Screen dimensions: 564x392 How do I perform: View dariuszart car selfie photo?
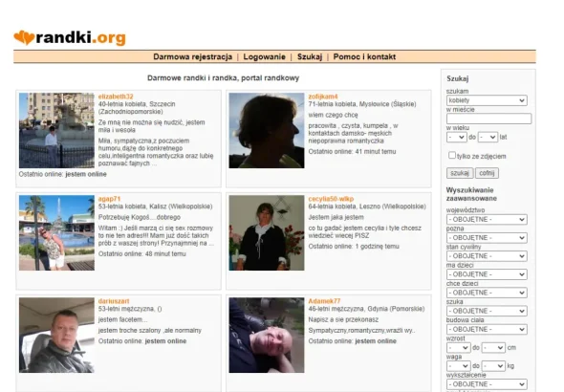(x=56, y=335)
